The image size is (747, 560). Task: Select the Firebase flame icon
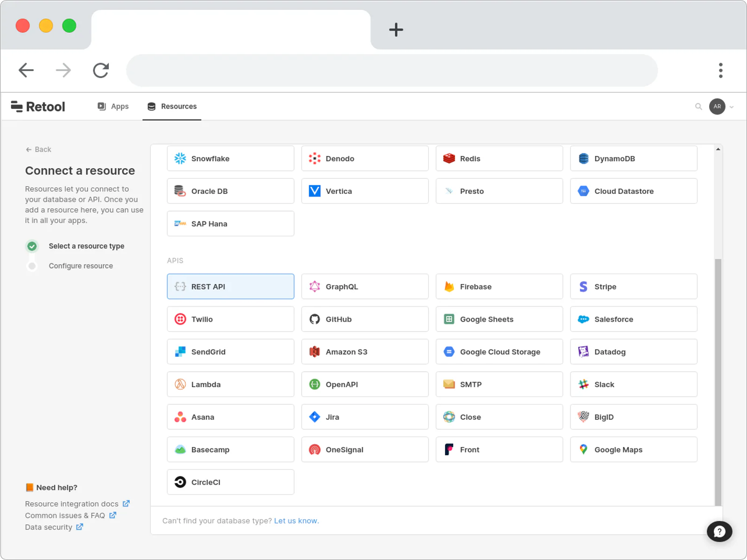pyautogui.click(x=449, y=286)
